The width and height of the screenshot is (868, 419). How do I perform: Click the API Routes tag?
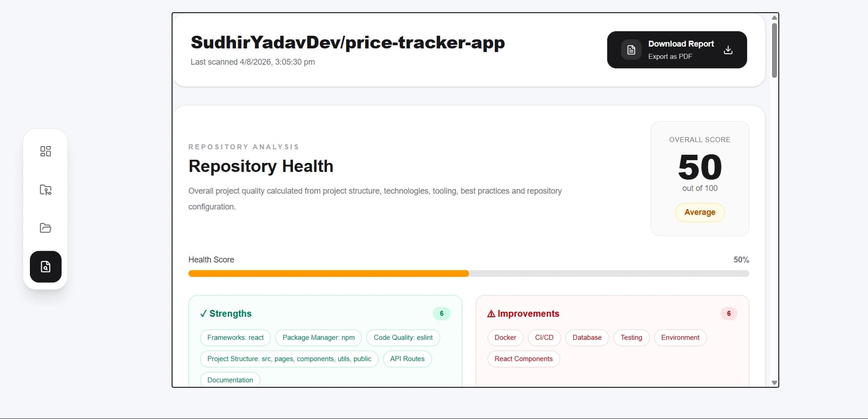click(x=407, y=359)
